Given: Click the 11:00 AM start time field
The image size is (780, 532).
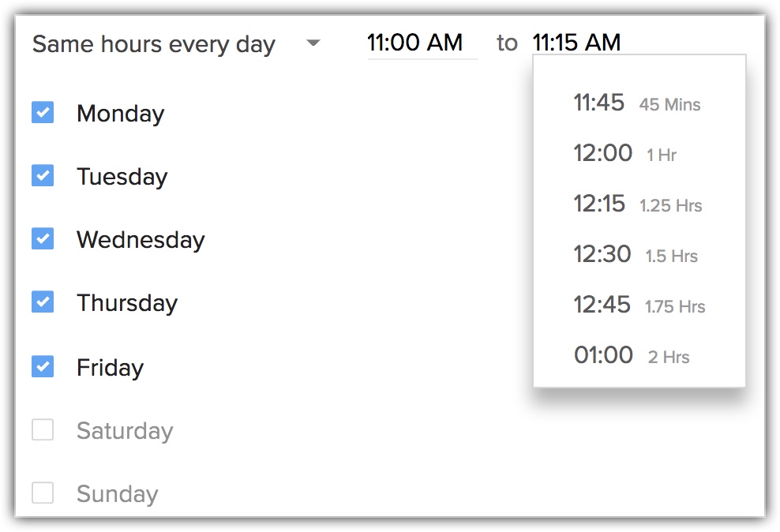Looking at the screenshot, I should point(415,43).
